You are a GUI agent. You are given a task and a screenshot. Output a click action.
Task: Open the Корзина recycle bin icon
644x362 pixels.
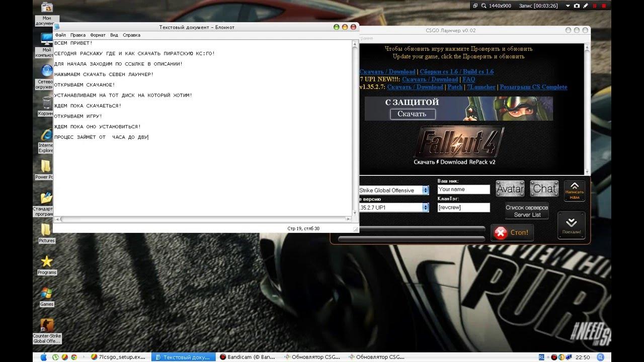tap(47, 106)
